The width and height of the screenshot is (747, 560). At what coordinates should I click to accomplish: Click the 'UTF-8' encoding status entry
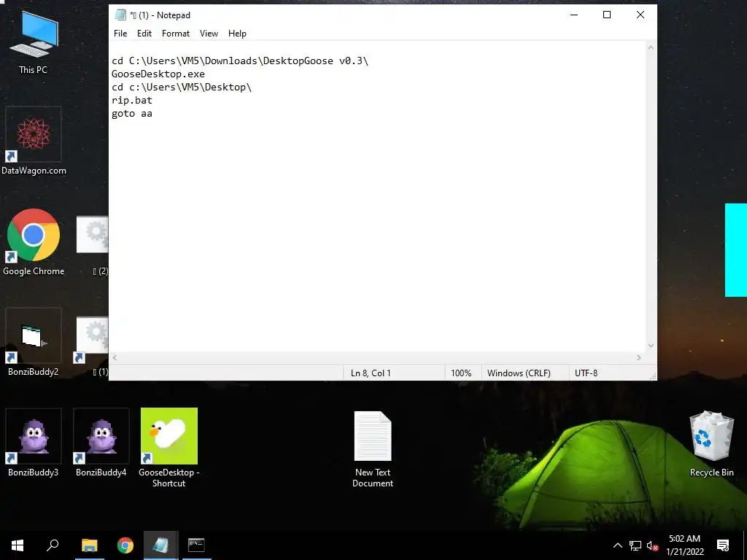(x=586, y=373)
